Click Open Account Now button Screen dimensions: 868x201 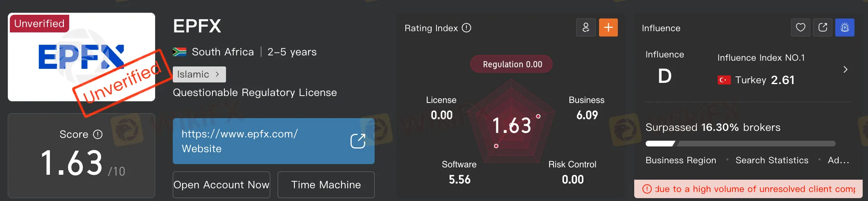pyautogui.click(x=222, y=185)
